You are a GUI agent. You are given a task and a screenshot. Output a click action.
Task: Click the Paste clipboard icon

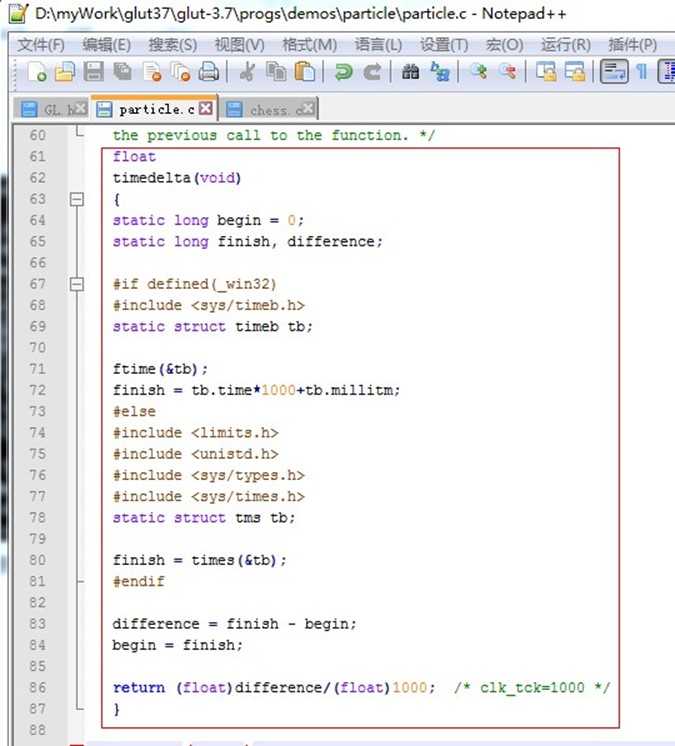tap(305, 72)
